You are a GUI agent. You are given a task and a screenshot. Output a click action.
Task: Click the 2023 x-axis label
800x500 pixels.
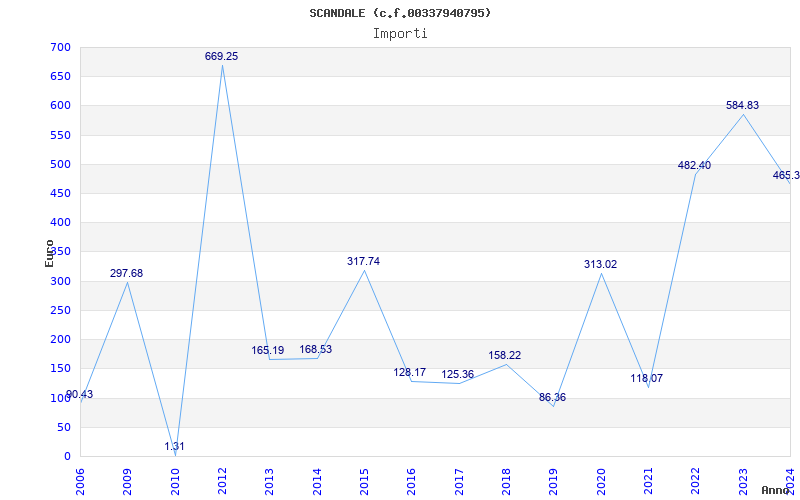[743, 481]
